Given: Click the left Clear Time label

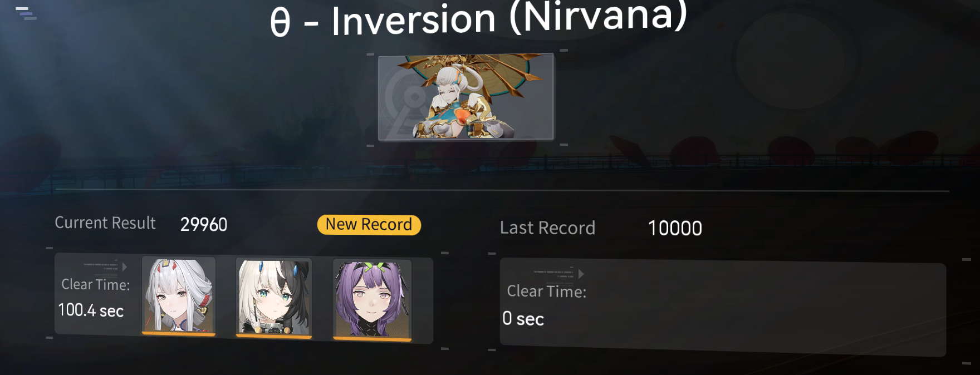Looking at the screenshot, I should click(x=95, y=284).
